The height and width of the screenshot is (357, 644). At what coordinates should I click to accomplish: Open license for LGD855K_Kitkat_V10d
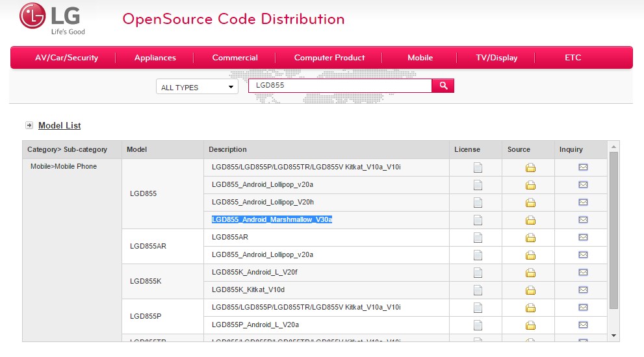tap(478, 291)
